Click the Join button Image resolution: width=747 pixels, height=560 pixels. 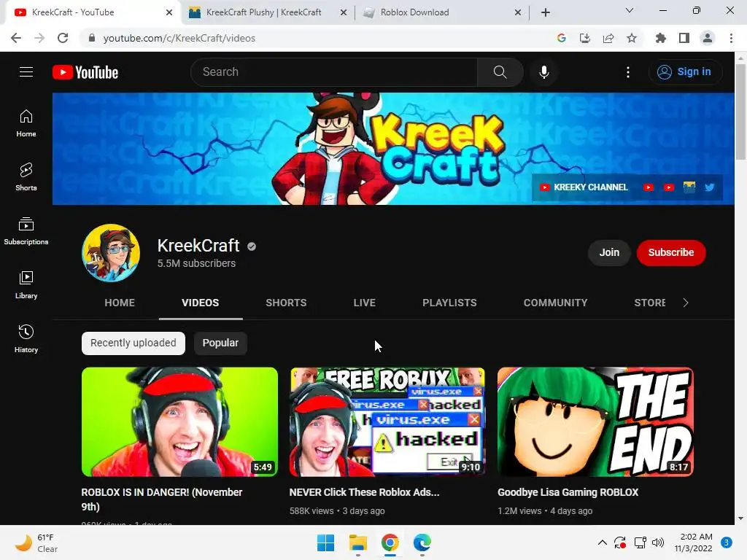tap(609, 252)
